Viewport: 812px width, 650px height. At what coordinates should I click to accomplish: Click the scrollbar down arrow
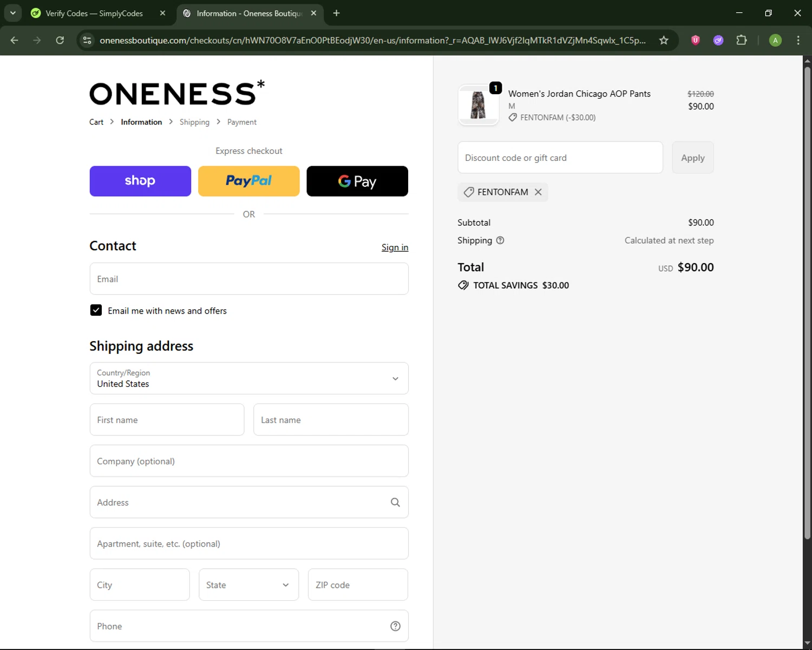[807, 643]
